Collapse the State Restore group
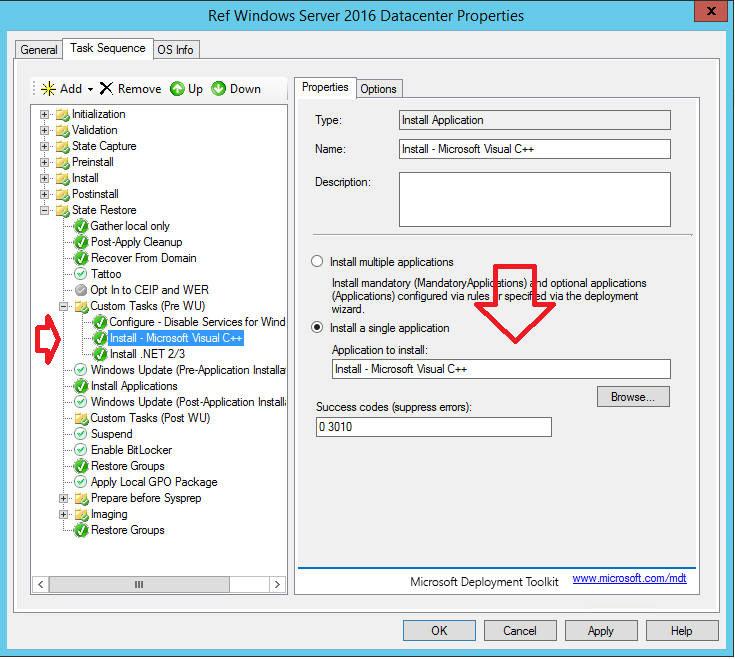The height and width of the screenshot is (659, 735). [44, 210]
